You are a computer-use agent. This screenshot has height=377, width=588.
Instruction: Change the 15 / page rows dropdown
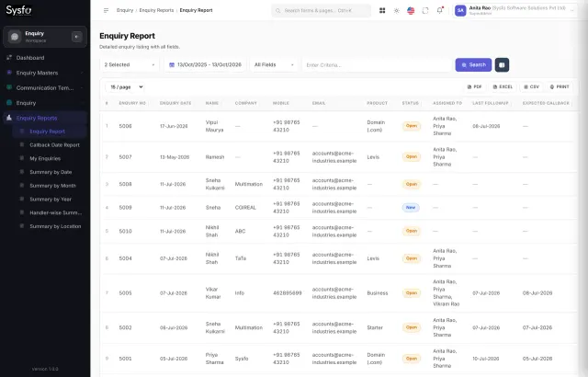tap(125, 87)
